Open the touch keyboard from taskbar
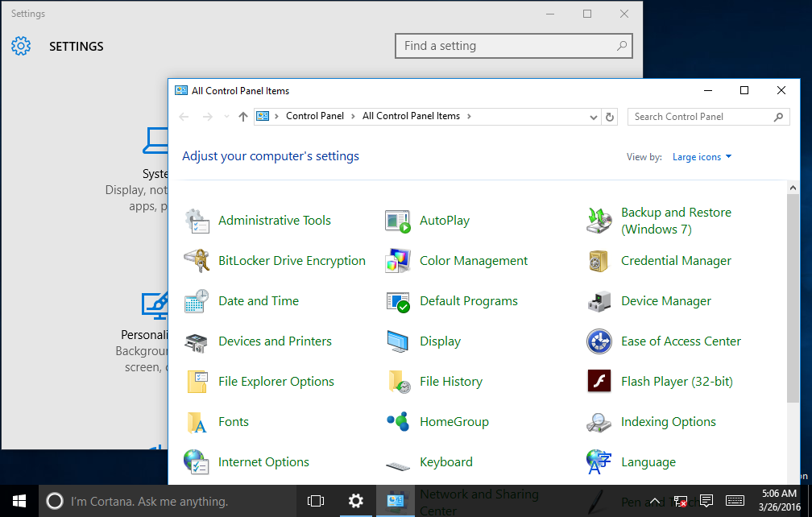 pyautogui.click(x=735, y=501)
